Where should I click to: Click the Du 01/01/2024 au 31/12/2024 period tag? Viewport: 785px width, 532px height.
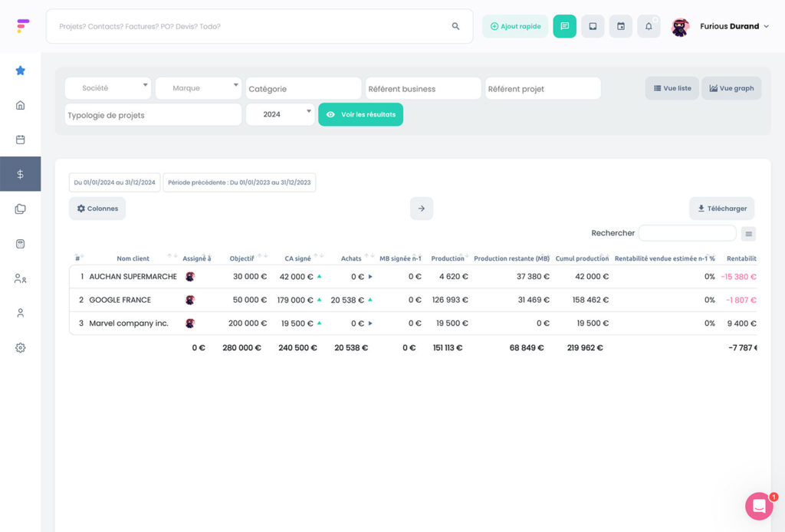point(115,182)
